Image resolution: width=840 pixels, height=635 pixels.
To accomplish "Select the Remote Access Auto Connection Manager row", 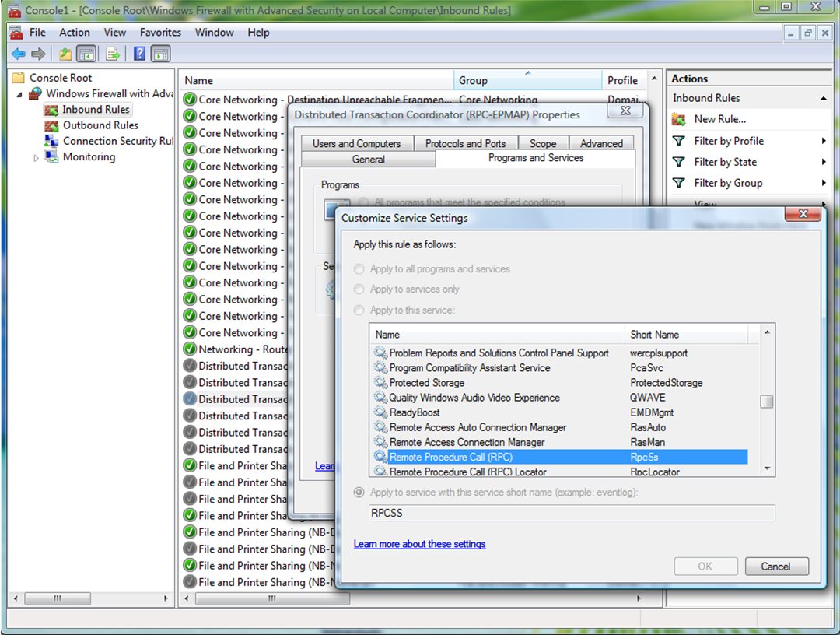I will pos(560,427).
